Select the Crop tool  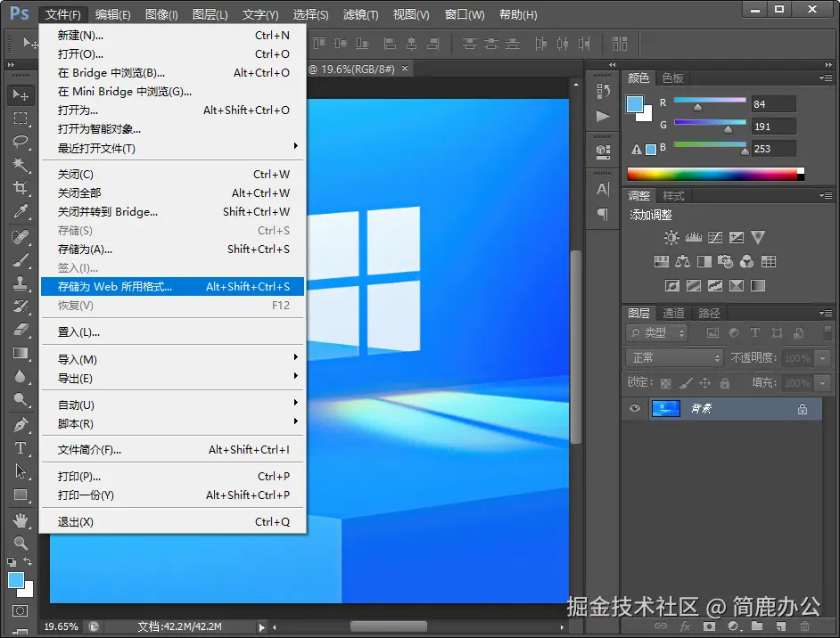(21, 188)
